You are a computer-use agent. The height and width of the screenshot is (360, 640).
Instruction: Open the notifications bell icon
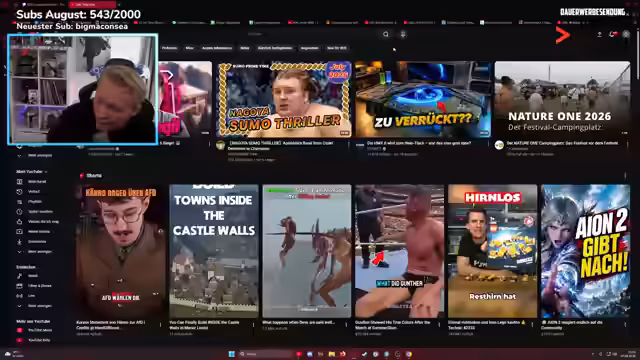(612, 35)
